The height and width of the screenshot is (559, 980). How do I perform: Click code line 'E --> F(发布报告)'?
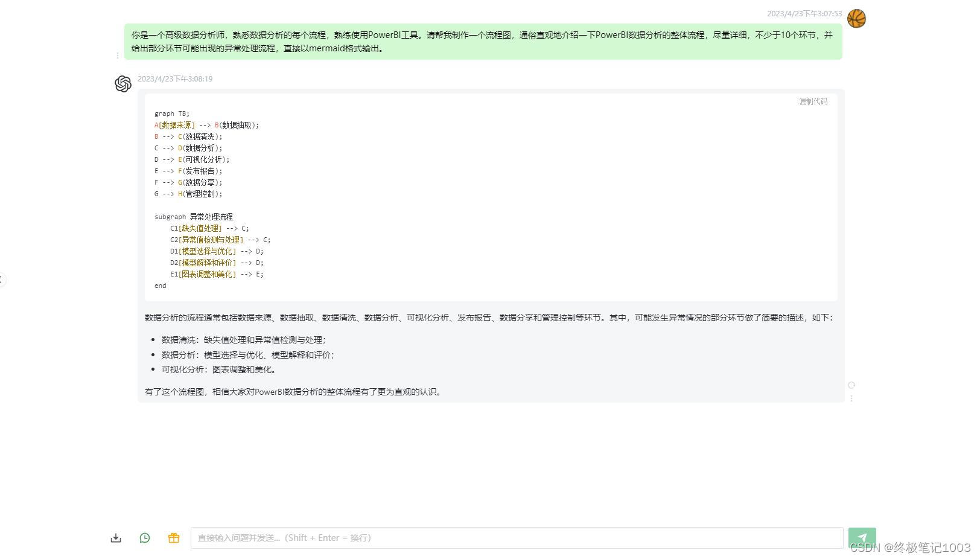click(188, 171)
